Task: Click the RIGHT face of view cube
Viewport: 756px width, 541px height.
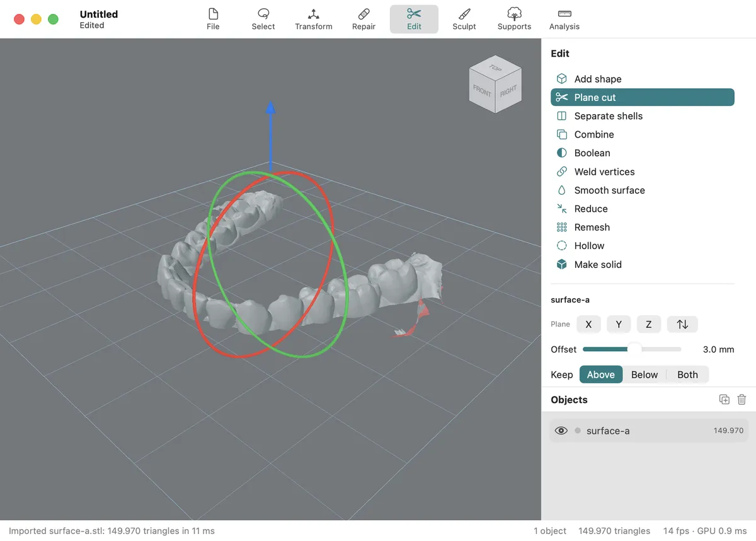Action: point(508,92)
